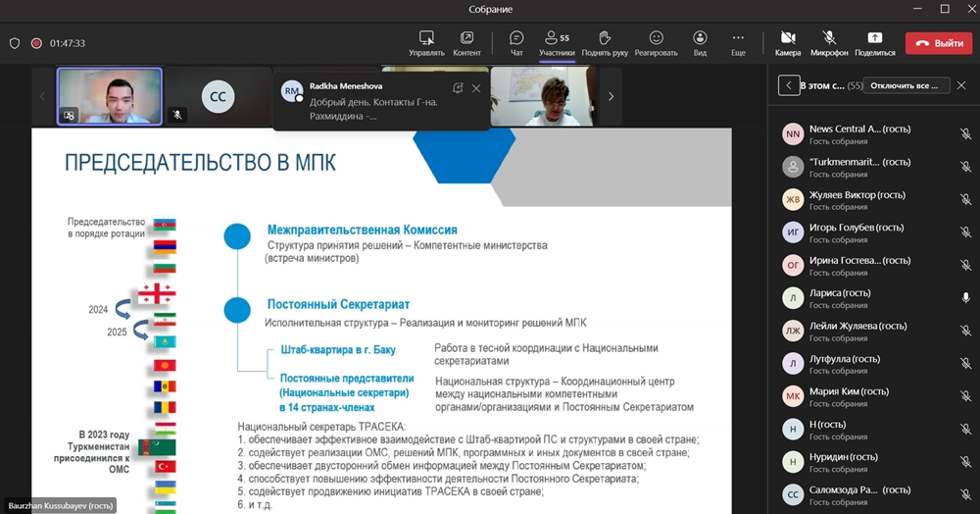Dismiss Radkha Meneshova's message notification
Screen dimensions: 980x514
(x=476, y=88)
